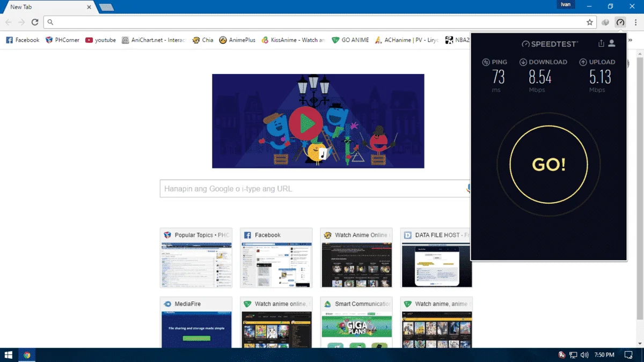644x362 pixels.
Task: Open the GO ANIME bookmark
Action: click(x=350, y=40)
